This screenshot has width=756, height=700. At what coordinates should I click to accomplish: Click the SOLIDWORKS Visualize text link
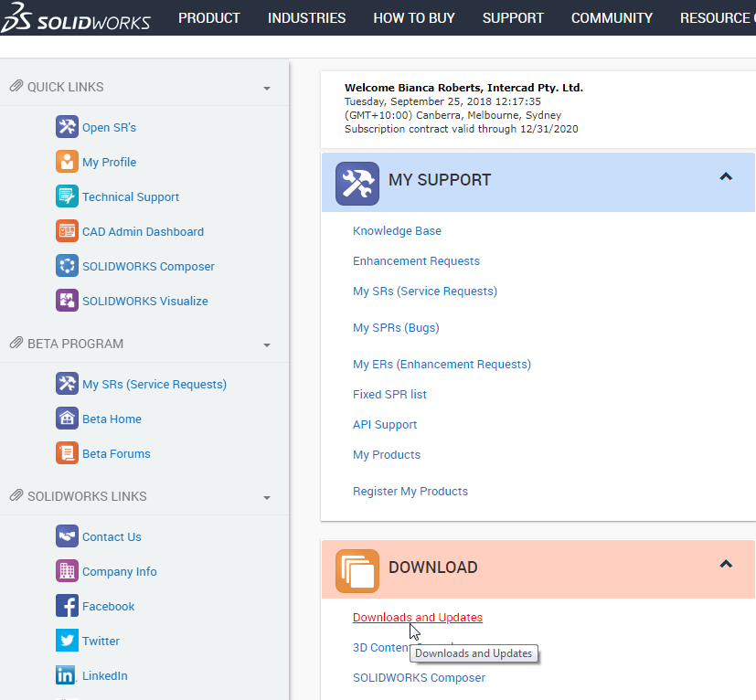145,302
